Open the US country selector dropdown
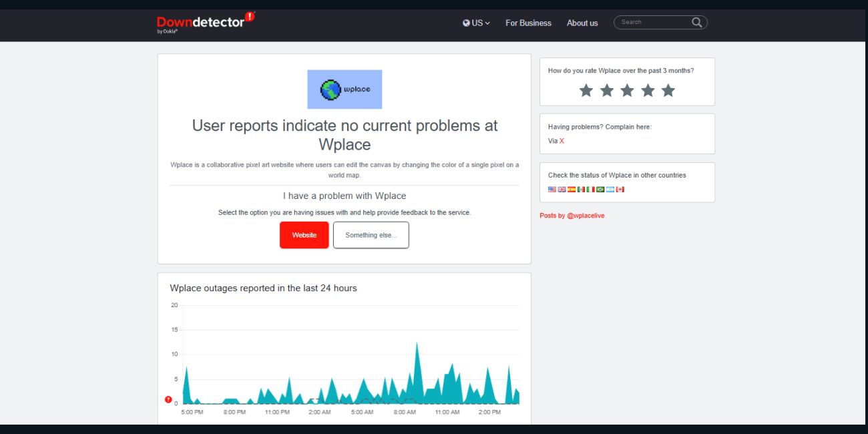 coord(475,22)
